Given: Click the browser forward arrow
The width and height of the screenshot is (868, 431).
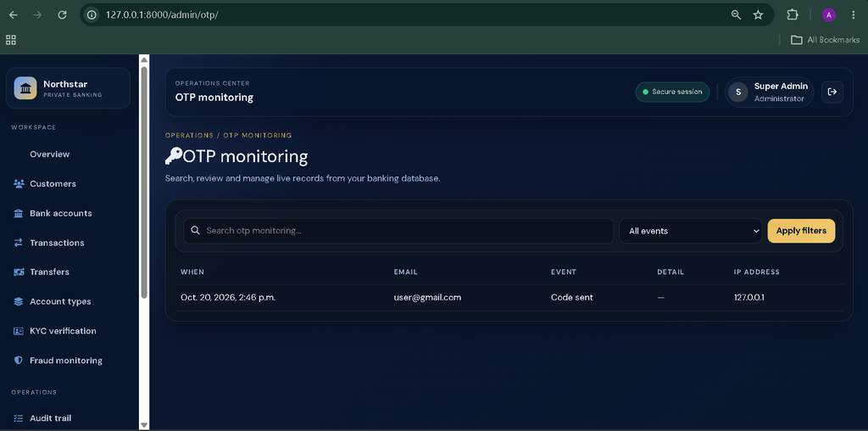Looking at the screenshot, I should (x=37, y=15).
